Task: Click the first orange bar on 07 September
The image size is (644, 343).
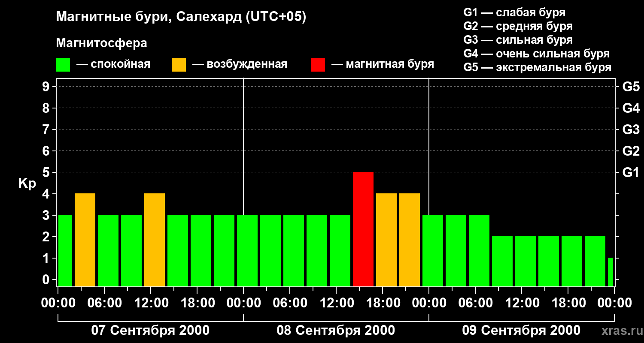Action: (x=85, y=240)
